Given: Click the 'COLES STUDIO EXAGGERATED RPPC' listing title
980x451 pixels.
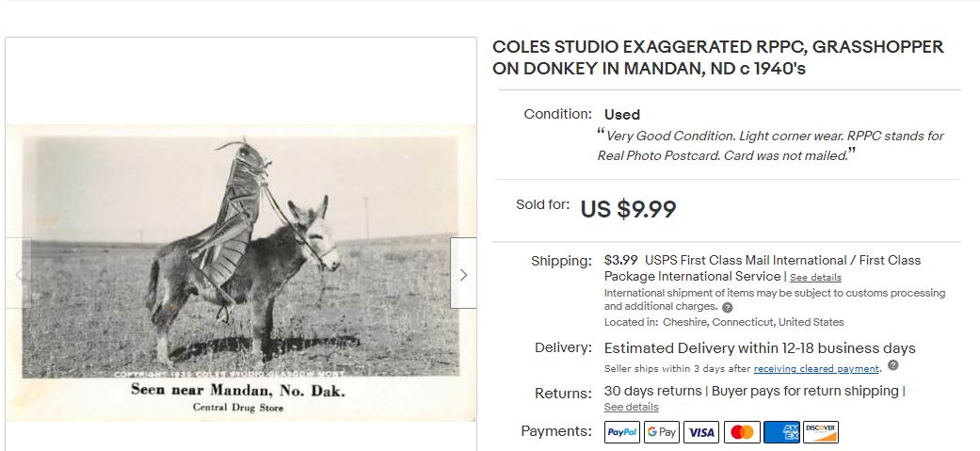Looking at the screenshot, I should pos(717,58).
